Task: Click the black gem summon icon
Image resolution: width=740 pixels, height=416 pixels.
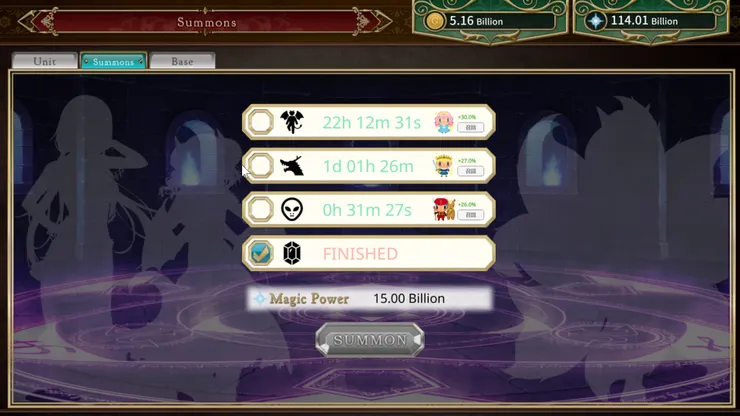Action: click(x=292, y=253)
